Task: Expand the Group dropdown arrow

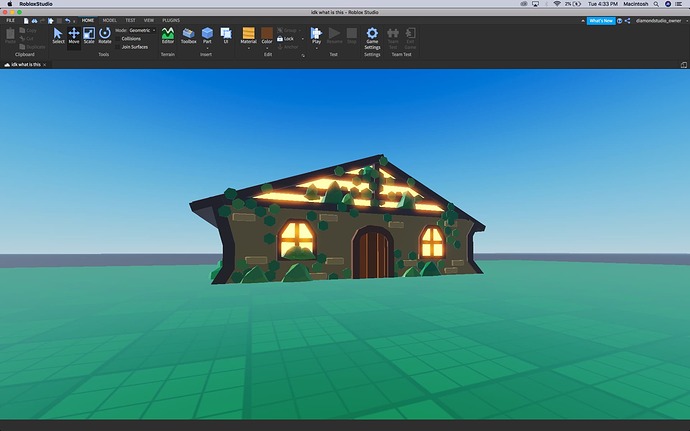Action: (x=300, y=30)
